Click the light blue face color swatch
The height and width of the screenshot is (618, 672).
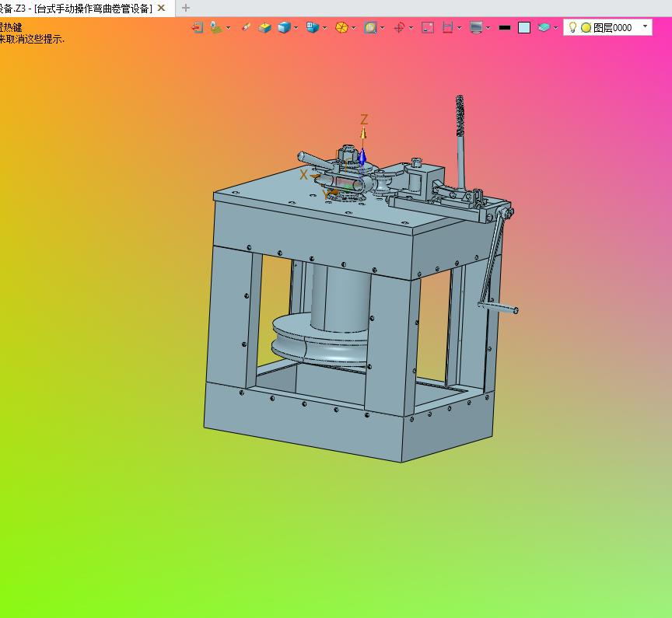pos(524,28)
